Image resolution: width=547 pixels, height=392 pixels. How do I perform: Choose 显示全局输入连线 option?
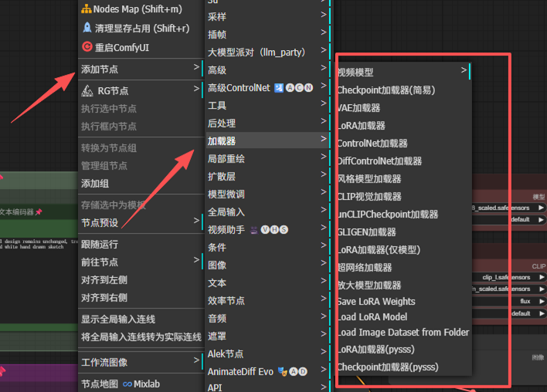118,319
